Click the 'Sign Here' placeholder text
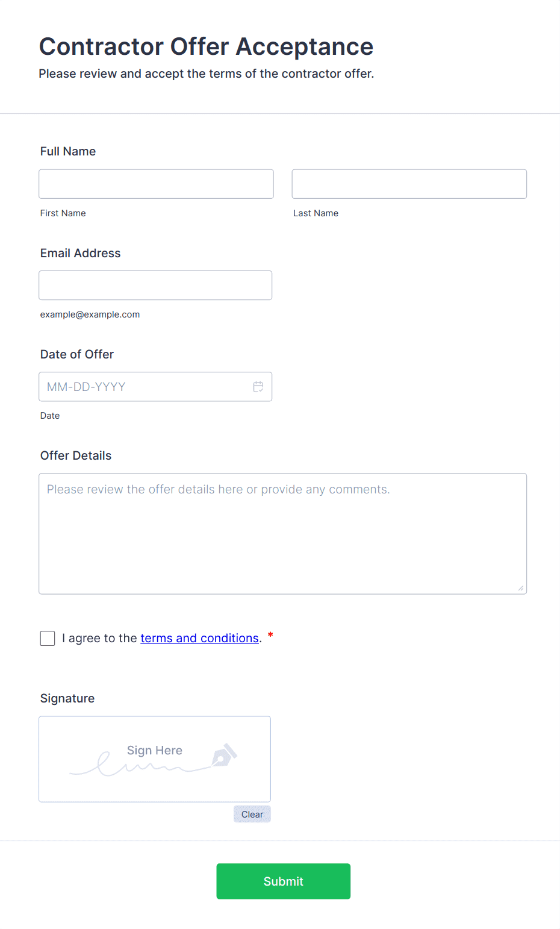 coord(155,750)
